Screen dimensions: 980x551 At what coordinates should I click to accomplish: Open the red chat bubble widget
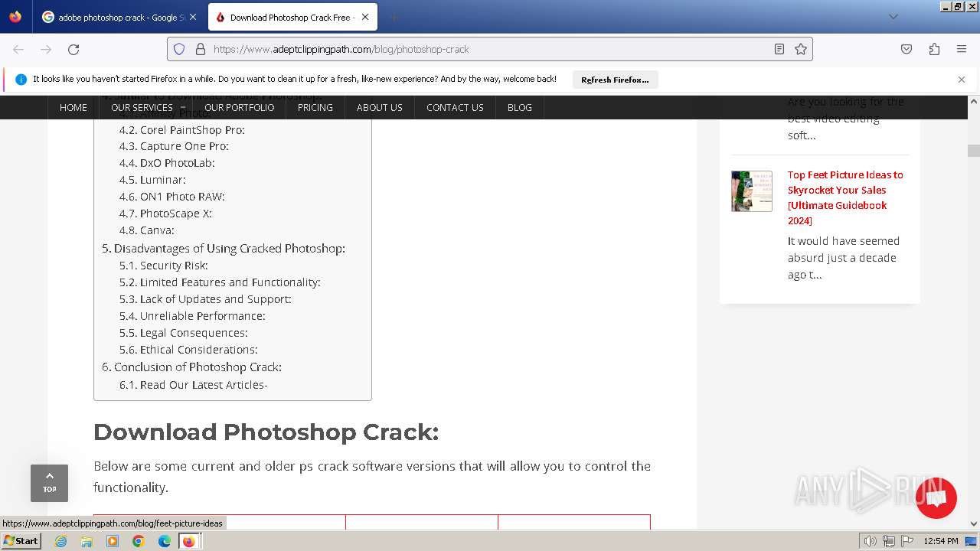[936, 497]
